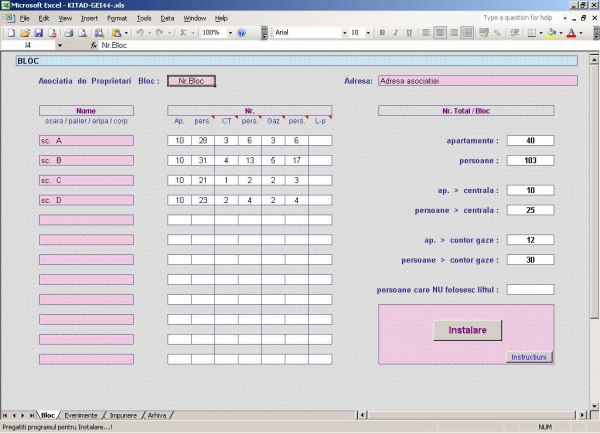Redo with the Redo arrow icon
This screenshot has width=600, height=434.
[x=160, y=33]
